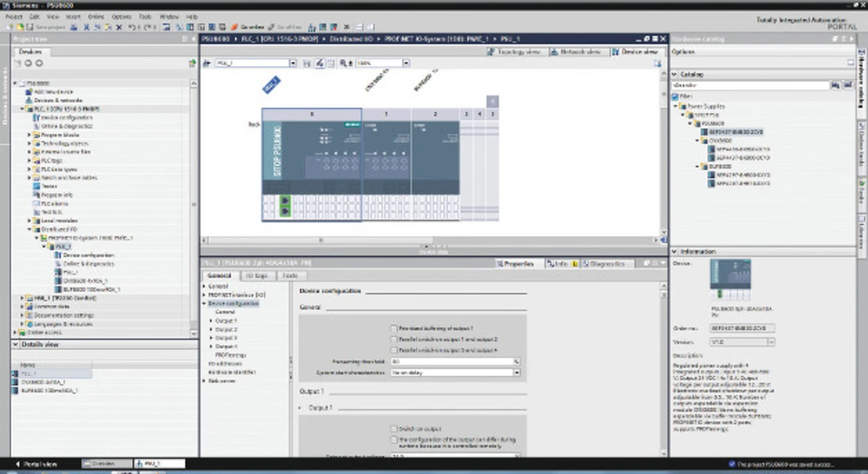868x474 pixels.
Task: Click the PSU8600 thumbnail in Information panel
Action: [730, 278]
